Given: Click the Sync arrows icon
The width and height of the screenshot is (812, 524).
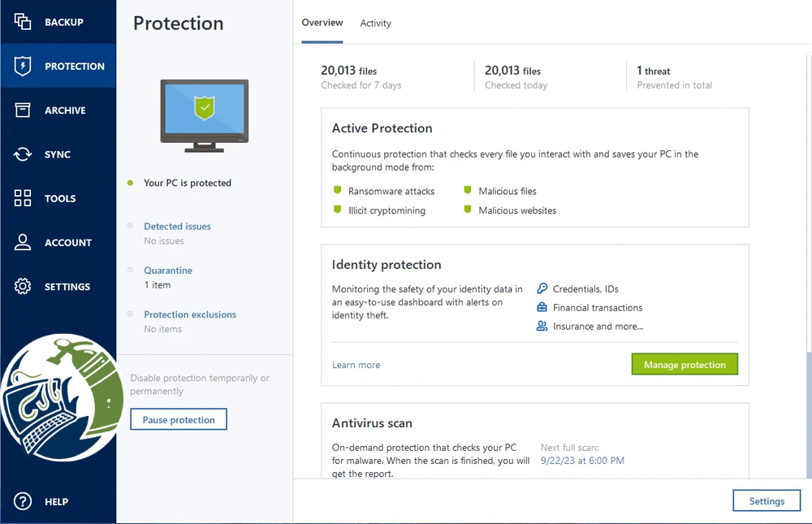Looking at the screenshot, I should coord(22,154).
